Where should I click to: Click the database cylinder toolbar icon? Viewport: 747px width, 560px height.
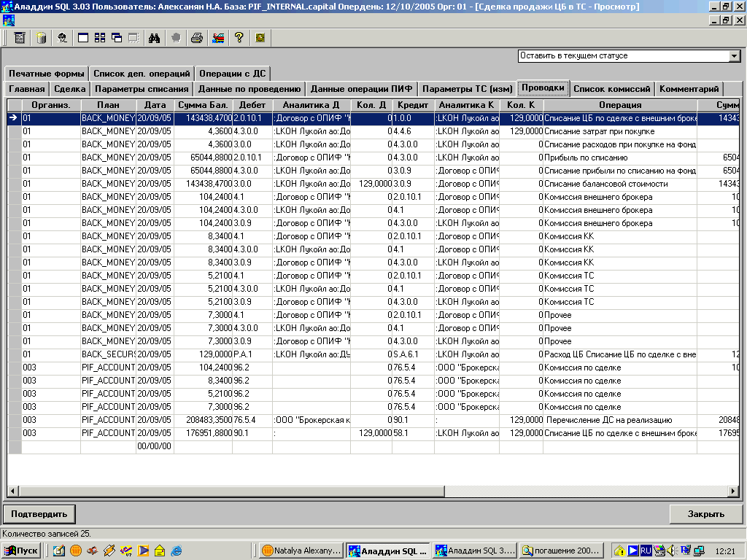click(42, 38)
